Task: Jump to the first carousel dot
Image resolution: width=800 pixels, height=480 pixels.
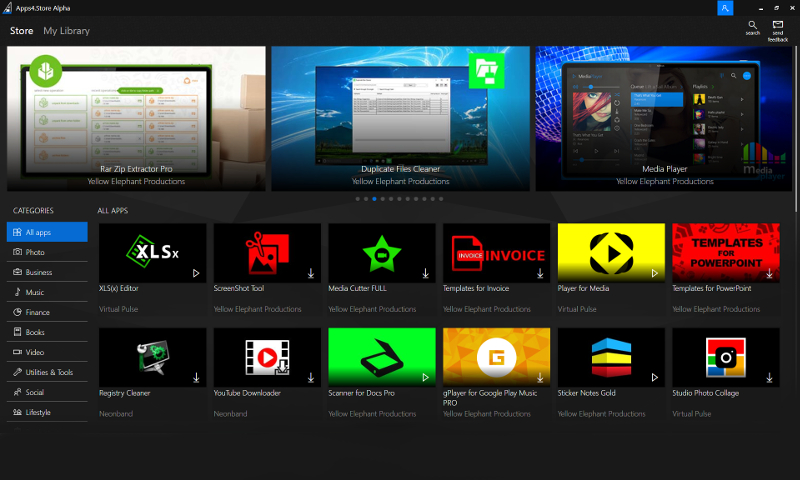Action: point(358,199)
